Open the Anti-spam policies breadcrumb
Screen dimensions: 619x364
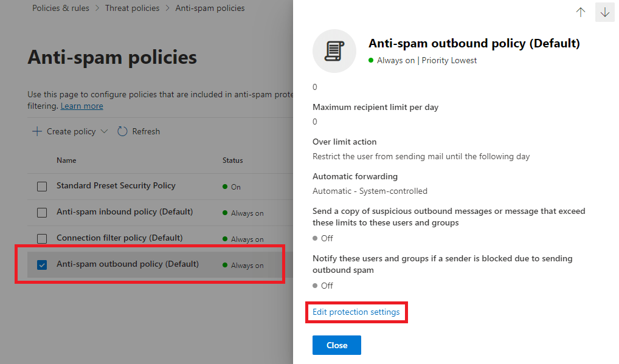pyautogui.click(x=210, y=9)
